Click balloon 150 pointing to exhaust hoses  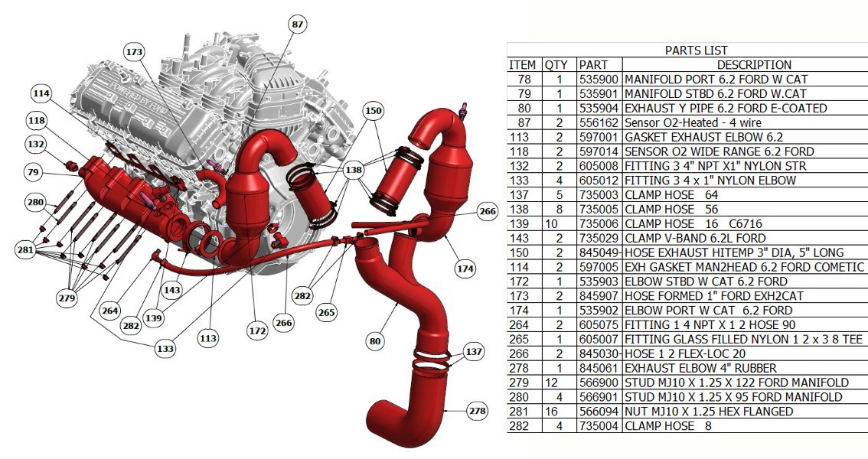point(374,112)
